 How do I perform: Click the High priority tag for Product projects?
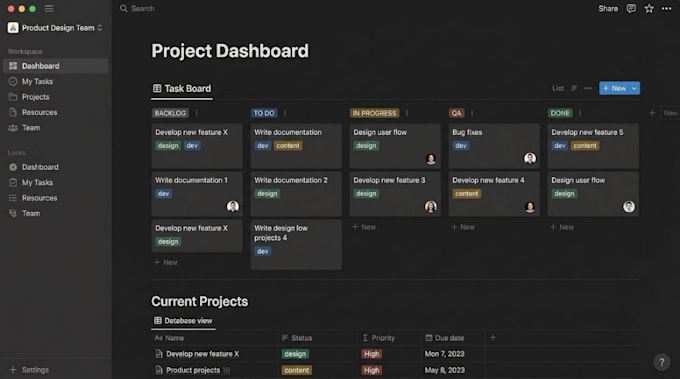point(371,370)
